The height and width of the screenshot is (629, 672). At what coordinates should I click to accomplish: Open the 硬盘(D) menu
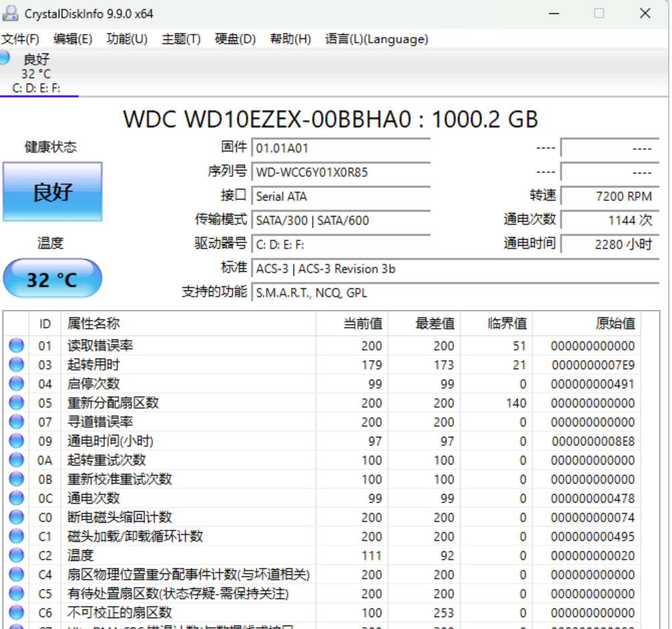point(235,39)
